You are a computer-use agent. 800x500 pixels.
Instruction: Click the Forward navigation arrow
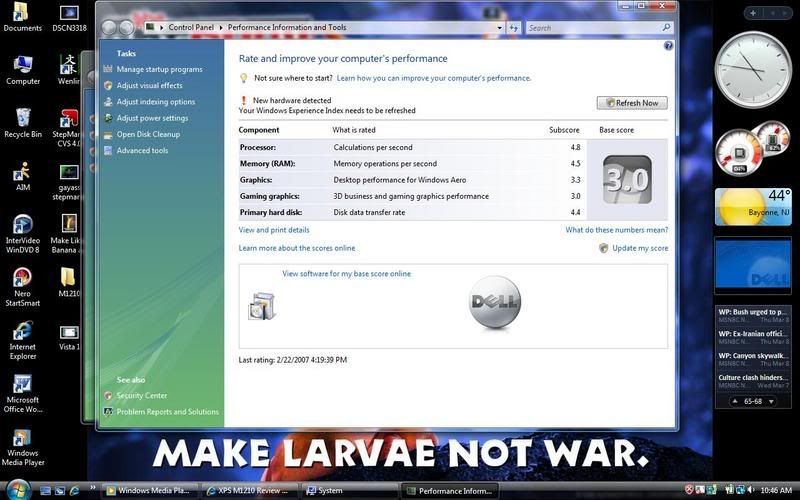point(126,28)
